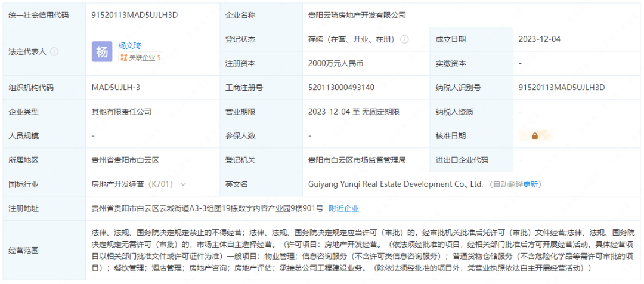Click the 参保人数 label

click(x=241, y=136)
